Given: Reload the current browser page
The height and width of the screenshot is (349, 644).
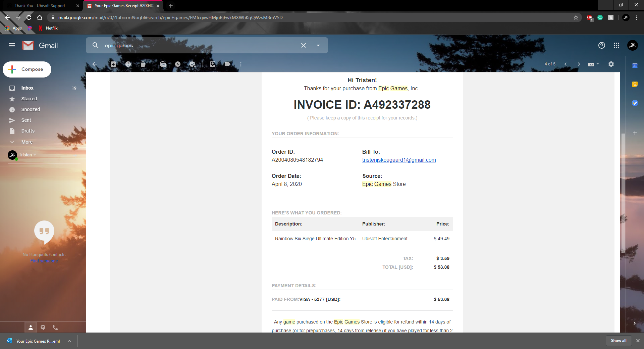Looking at the screenshot, I should click(29, 17).
